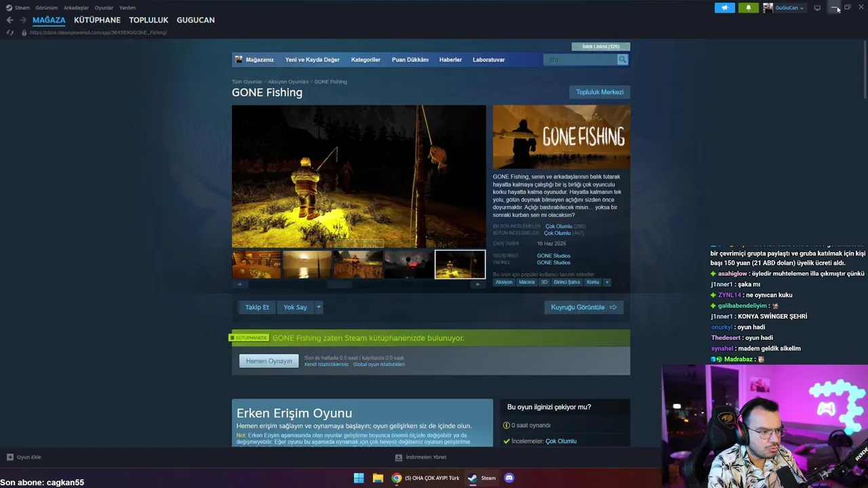
Task: Click the 3D tag
Action: [x=544, y=282]
